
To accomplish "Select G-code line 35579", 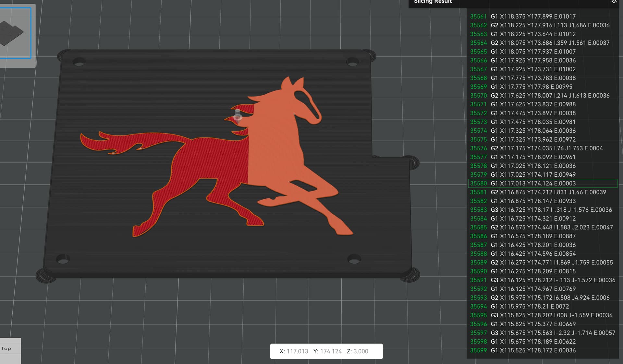I will pyautogui.click(x=543, y=174).
